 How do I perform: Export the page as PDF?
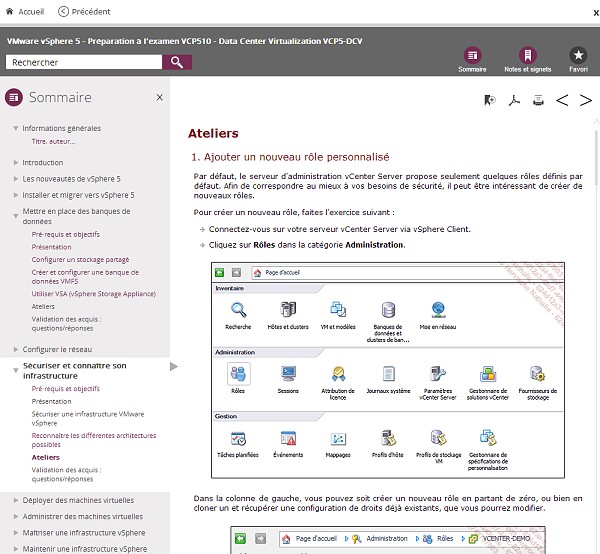tap(514, 100)
